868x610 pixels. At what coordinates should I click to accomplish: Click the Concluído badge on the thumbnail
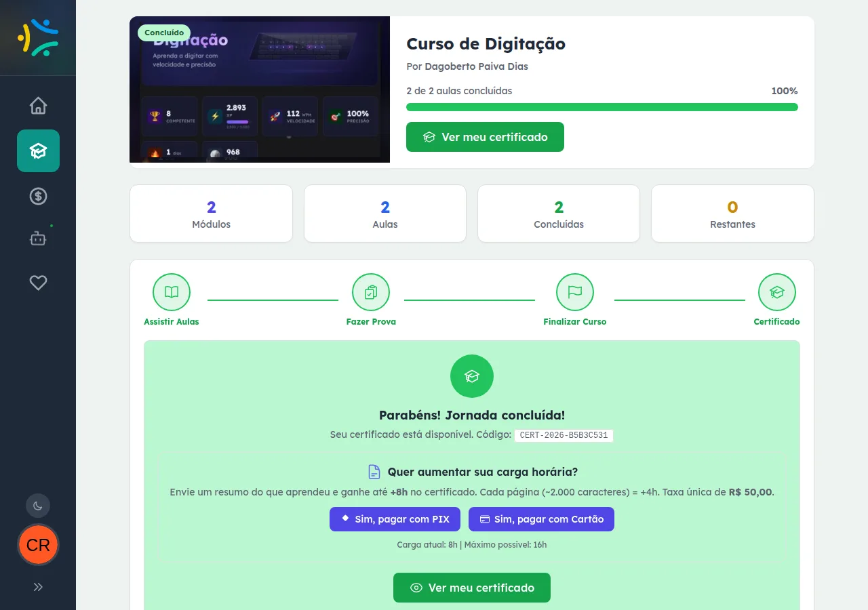click(x=164, y=33)
